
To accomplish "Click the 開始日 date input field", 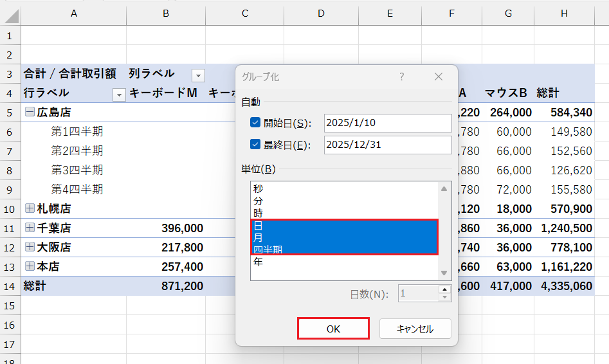I will tap(388, 123).
